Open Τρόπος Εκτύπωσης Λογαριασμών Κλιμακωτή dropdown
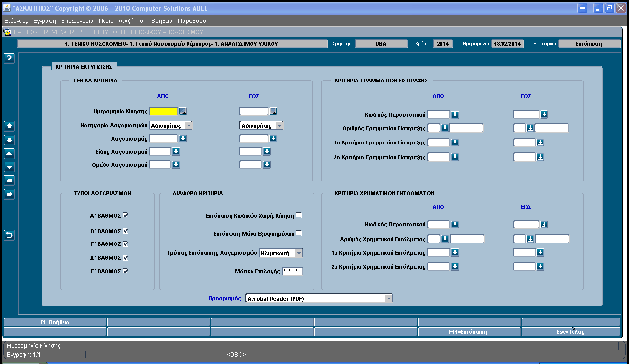This screenshot has width=629, height=364. pyautogui.click(x=281, y=253)
